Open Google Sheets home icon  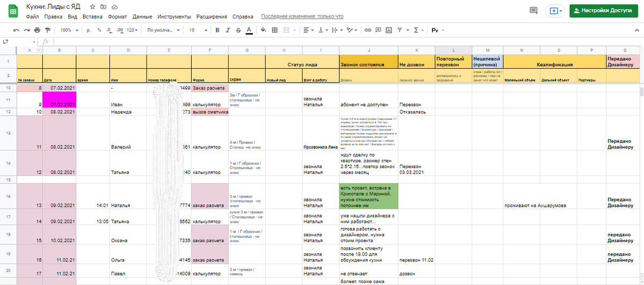click(14, 11)
